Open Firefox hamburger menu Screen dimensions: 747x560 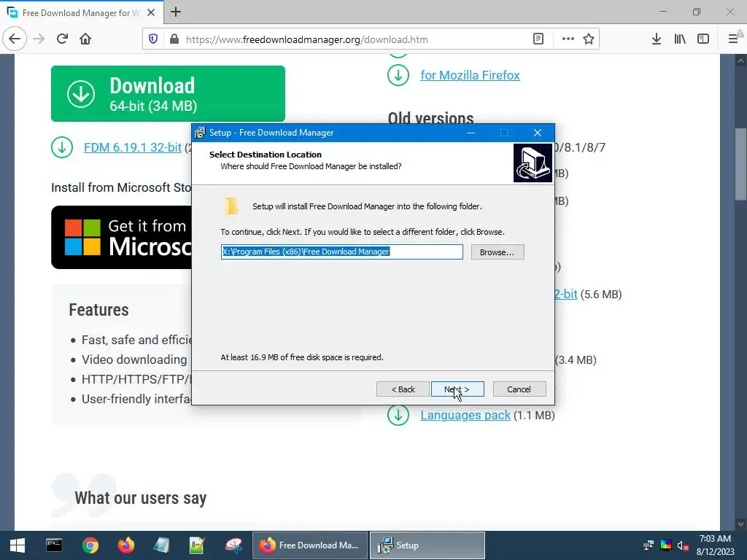[x=733, y=39]
